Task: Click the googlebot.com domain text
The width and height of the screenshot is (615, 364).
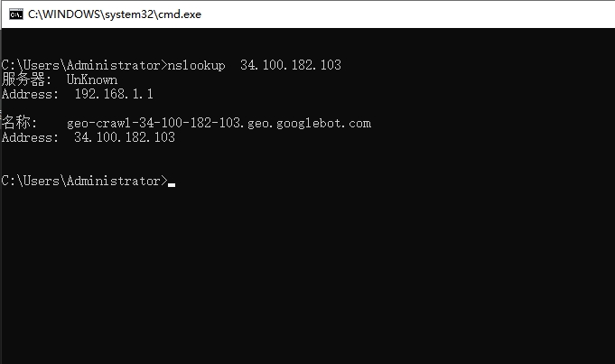Action: click(323, 123)
